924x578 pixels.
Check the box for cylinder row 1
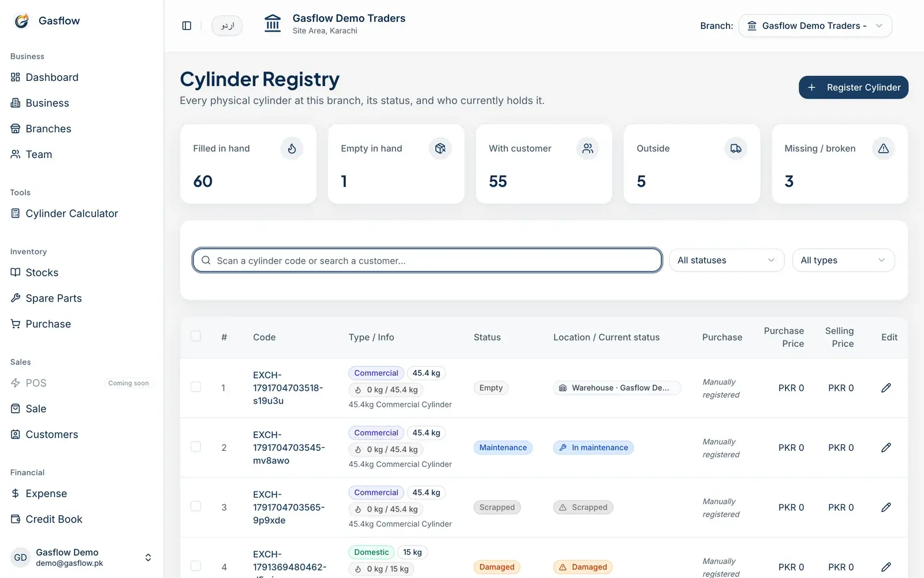pyautogui.click(x=196, y=387)
